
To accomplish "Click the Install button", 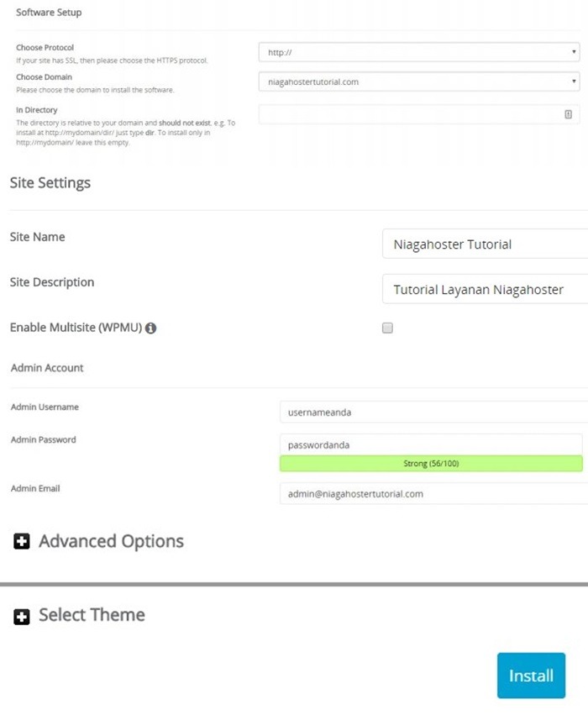I will 531,675.
